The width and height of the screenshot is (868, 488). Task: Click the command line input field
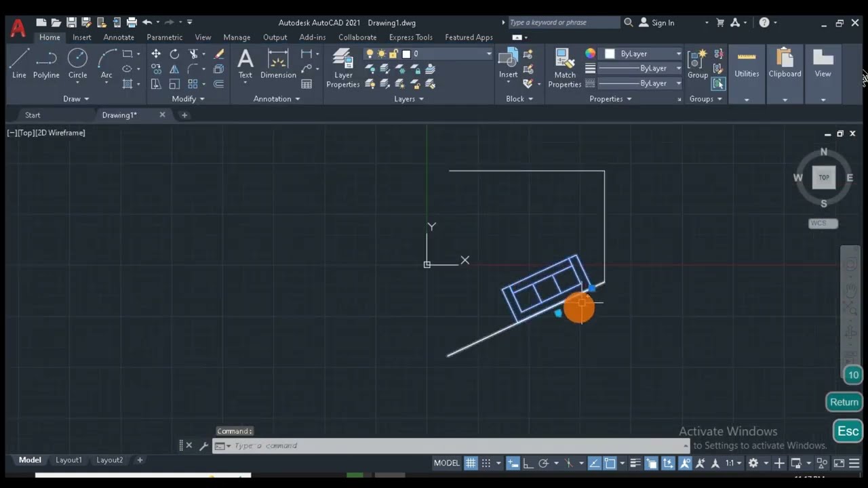[451, 446]
